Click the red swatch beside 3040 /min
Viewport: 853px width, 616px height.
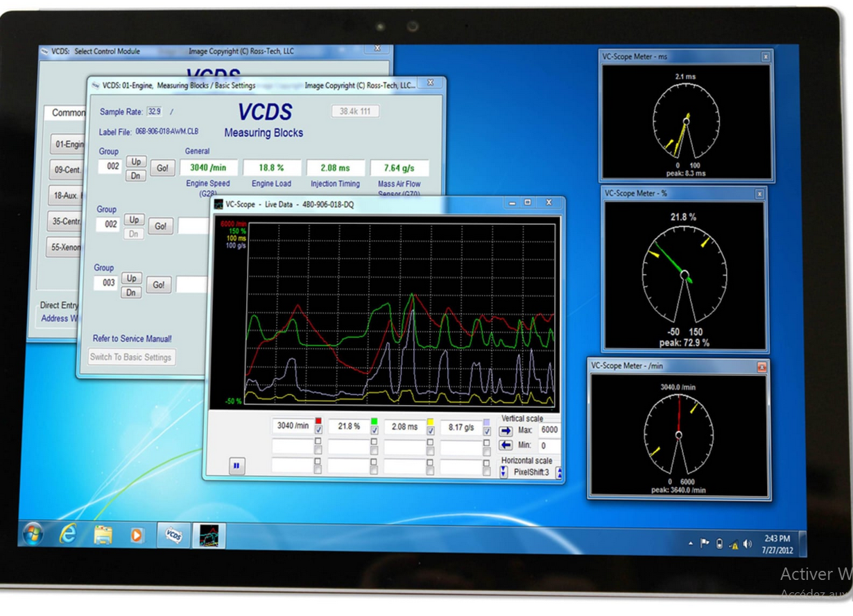(x=318, y=421)
